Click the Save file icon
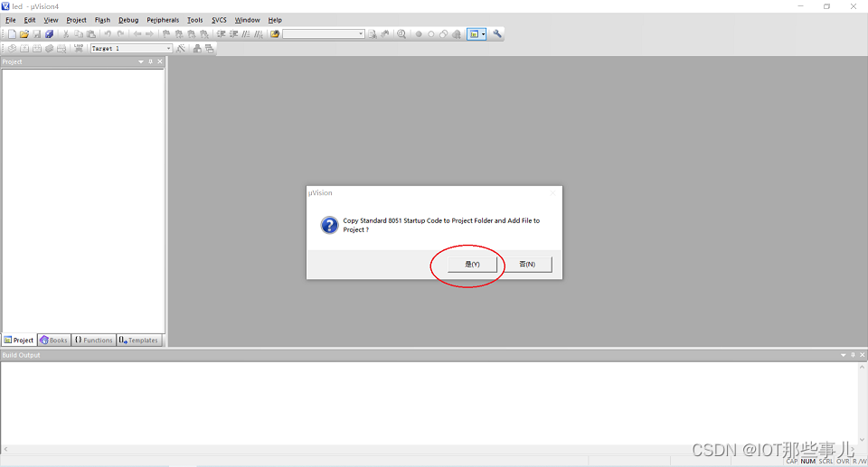This screenshot has width=868, height=467. coord(36,33)
